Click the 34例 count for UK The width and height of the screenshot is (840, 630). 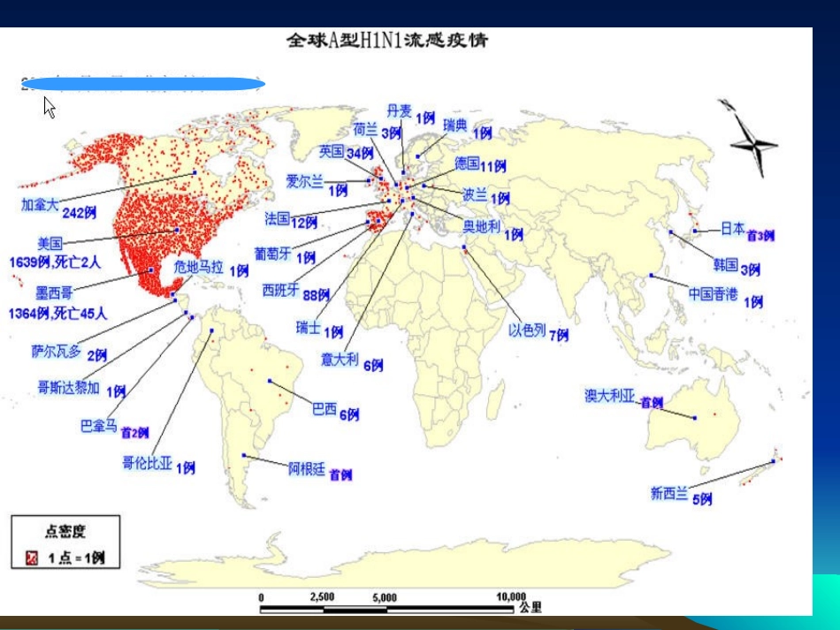tap(360, 154)
